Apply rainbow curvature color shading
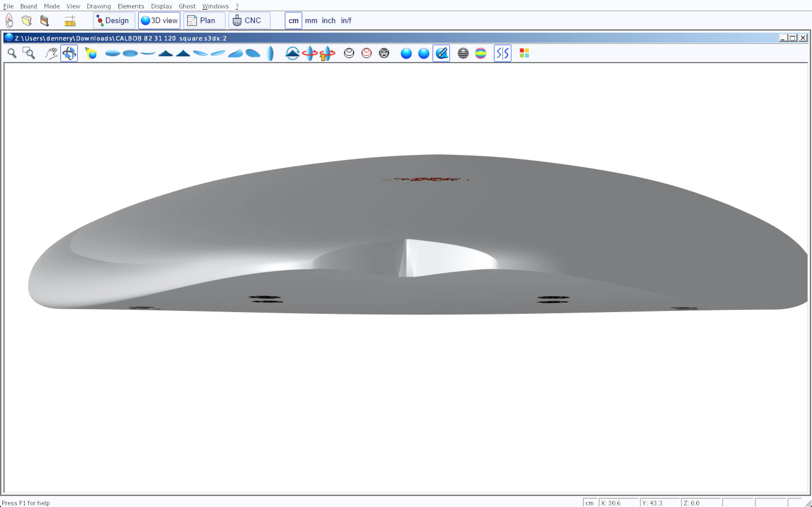Screen dimensions: 812x507 tap(480, 53)
